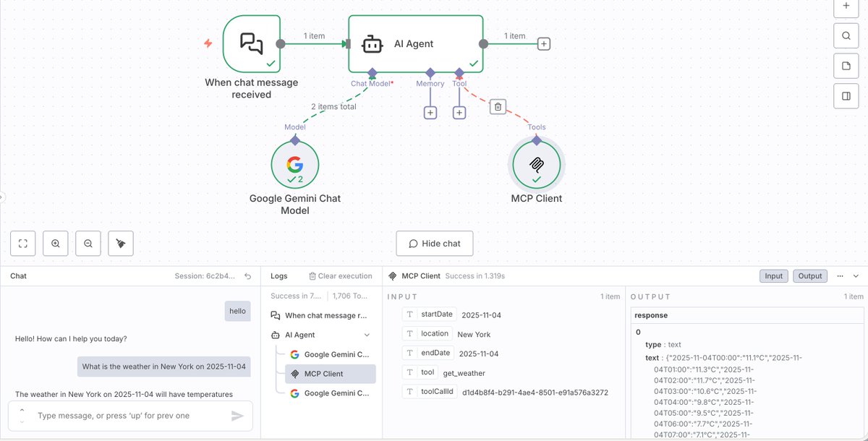The height and width of the screenshot is (441, 868).
Task: Click '2 items total' connection label
Action: click(x=333, y=106)
